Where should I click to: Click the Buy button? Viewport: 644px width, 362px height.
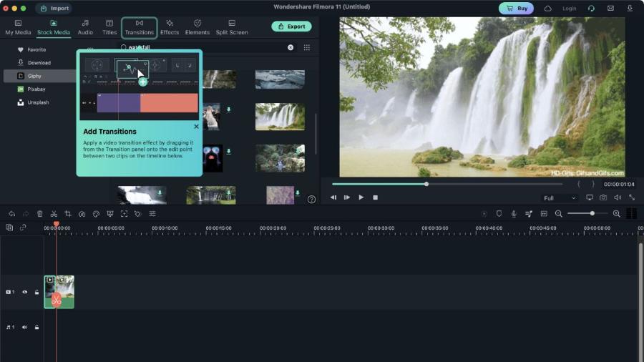(x=516, y=8)
